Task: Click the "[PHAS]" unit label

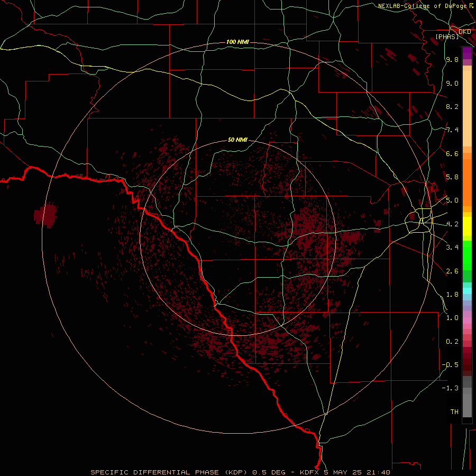Action: point(447,36)
